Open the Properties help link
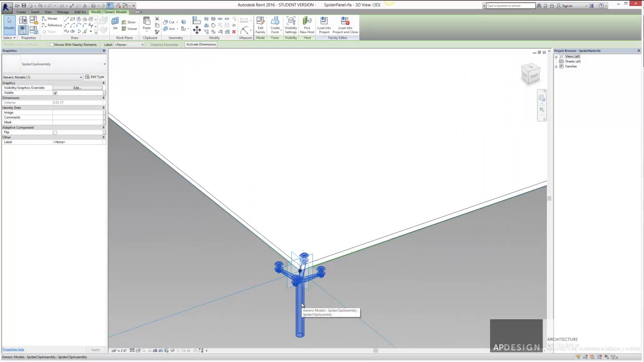Screen dimensions: 644x362 (x=13, y=349)
